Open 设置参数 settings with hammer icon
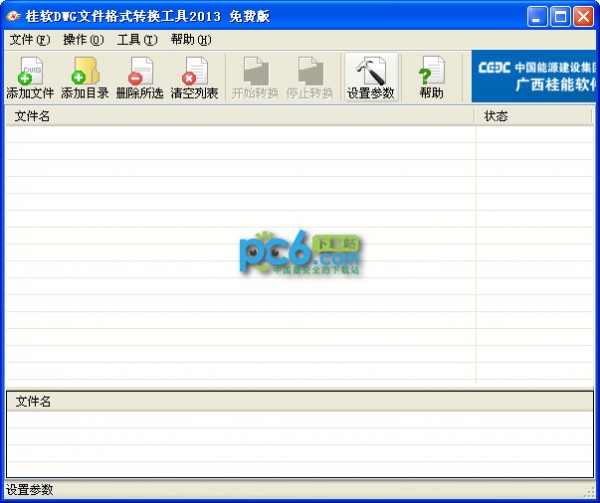Image resolution: width=600 pixels, height=503 pixels. click(x=371, y=78)
